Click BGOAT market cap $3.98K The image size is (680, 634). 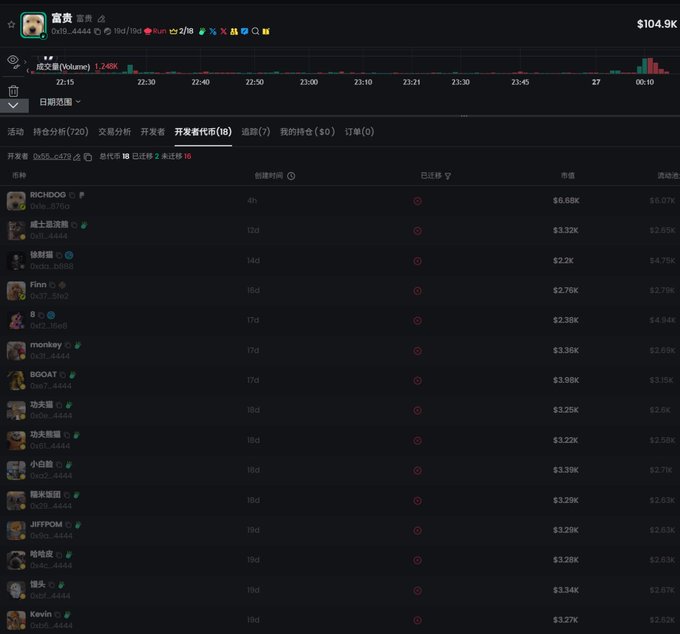click(566, 380)
